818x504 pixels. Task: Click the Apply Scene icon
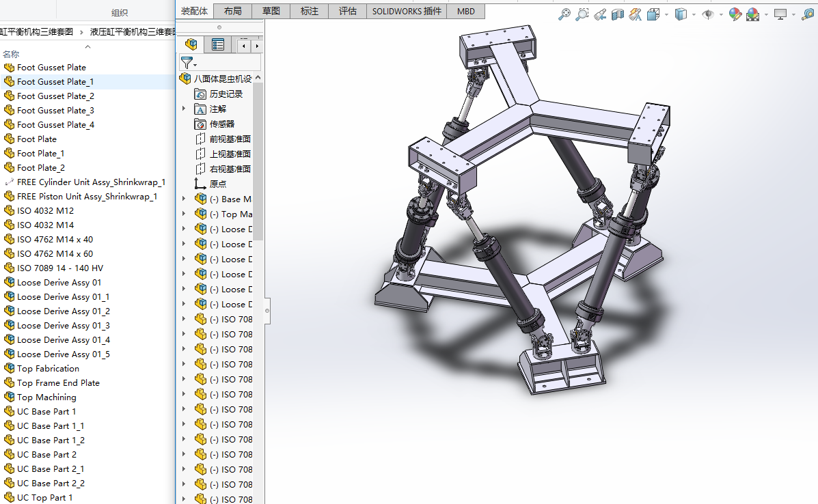[x=753, y=14]
